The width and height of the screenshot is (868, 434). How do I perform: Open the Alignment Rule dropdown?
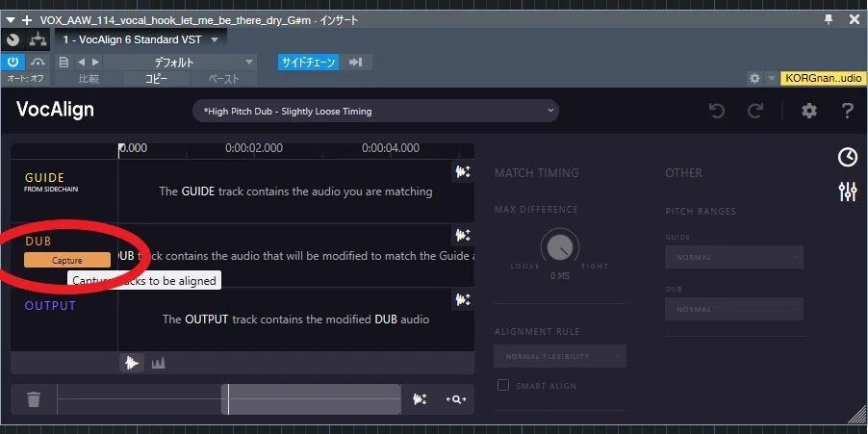coord(560,356)
